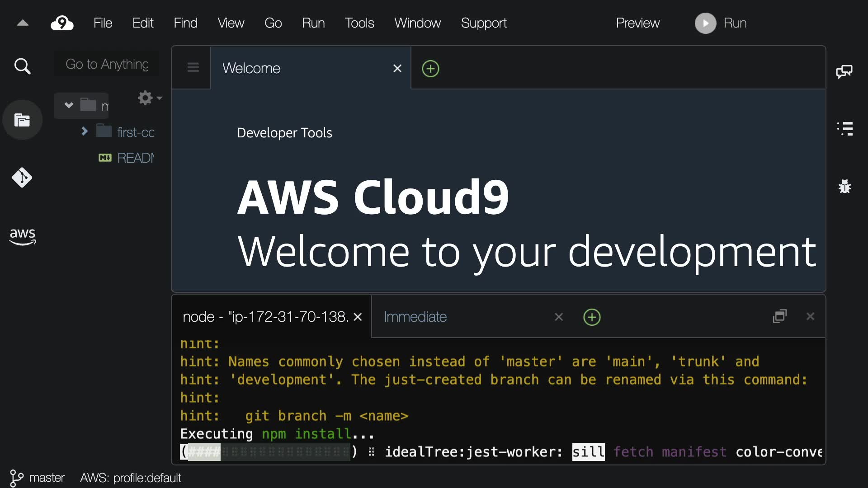Open the Debugger bug icon
868x488 pixels.
[x=844, y=186]
